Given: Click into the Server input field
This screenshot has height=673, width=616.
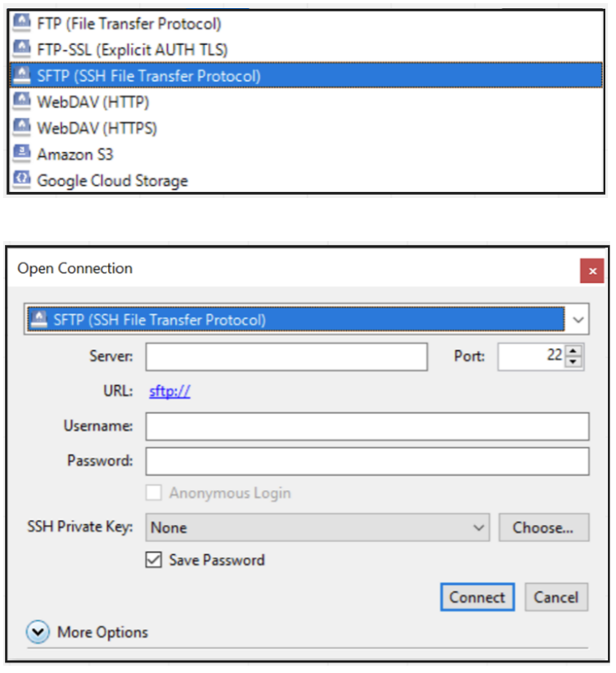Looking at the screenshot, I should 286,357.
